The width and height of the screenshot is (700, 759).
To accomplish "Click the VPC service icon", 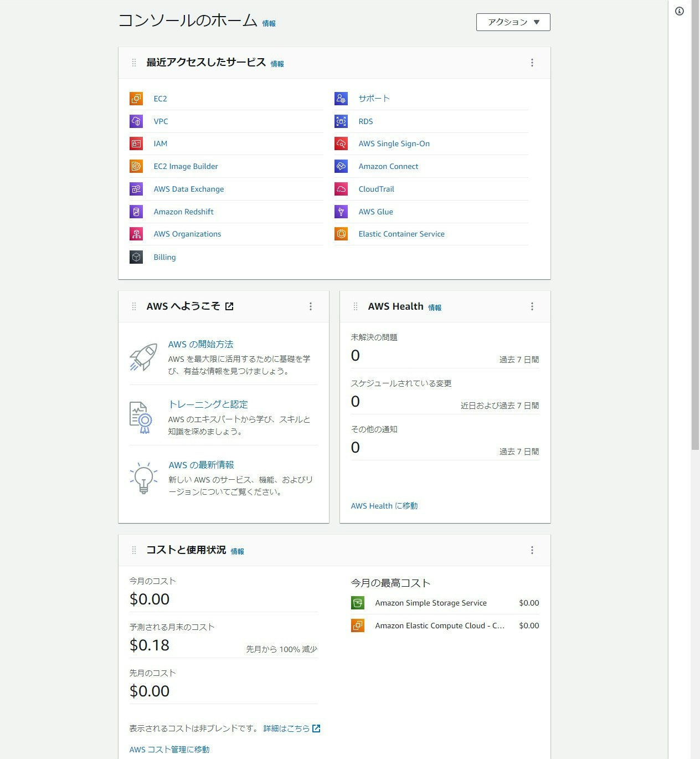I will 136,121.
